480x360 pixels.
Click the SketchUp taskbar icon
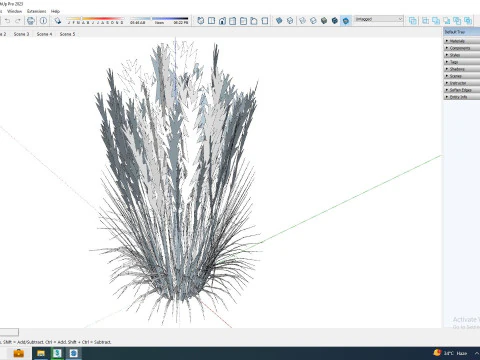(74, 353)
